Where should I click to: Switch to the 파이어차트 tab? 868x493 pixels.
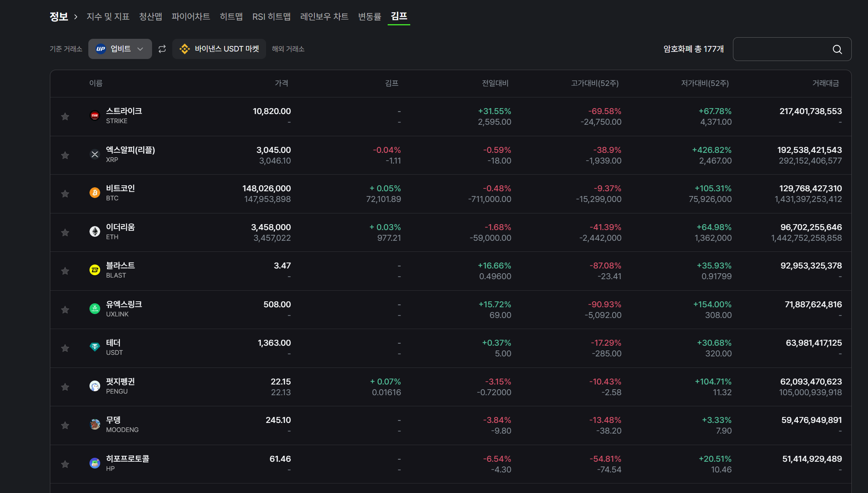pyautogui.click(x=191, y=17)
